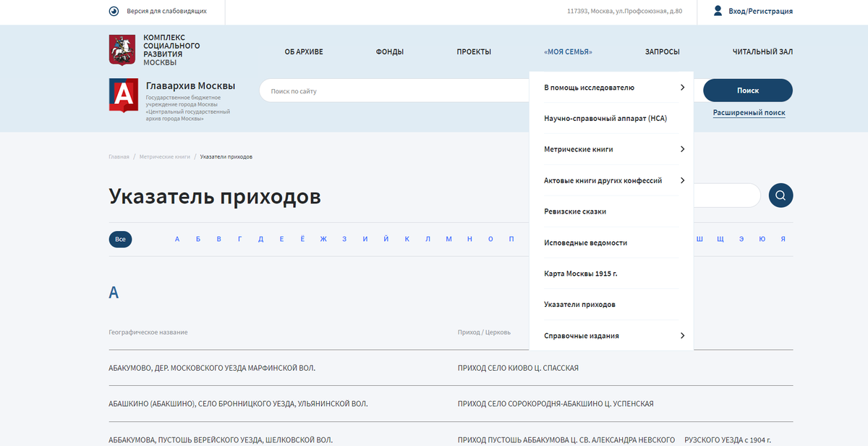This screenshot has height=446, width=868.
Task: Expand Метрические книги submenu arrow
Action: tap(682, 149)
